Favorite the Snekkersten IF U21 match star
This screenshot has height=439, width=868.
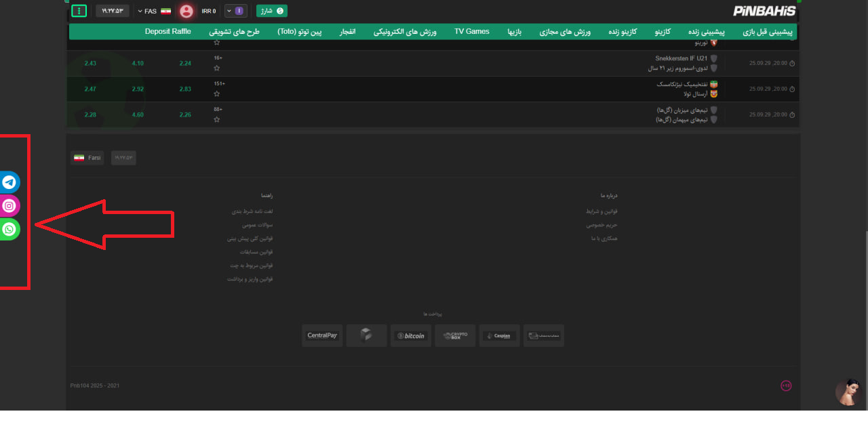pyautogui.click(x=217, y=68)
